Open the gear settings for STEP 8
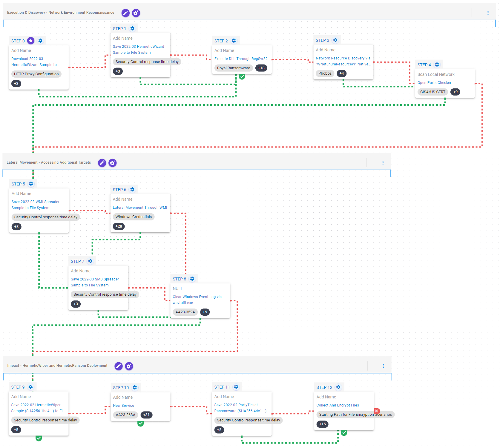Viewport: 503px width, 448px height. tap(192, 279)
